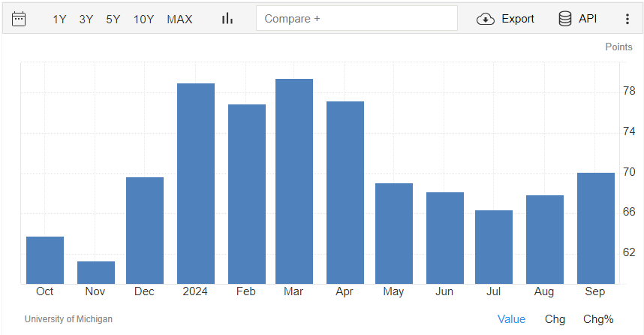Click the Apr x-axis label
This screenshot has width=644, height=335.
tap(345, 292)
